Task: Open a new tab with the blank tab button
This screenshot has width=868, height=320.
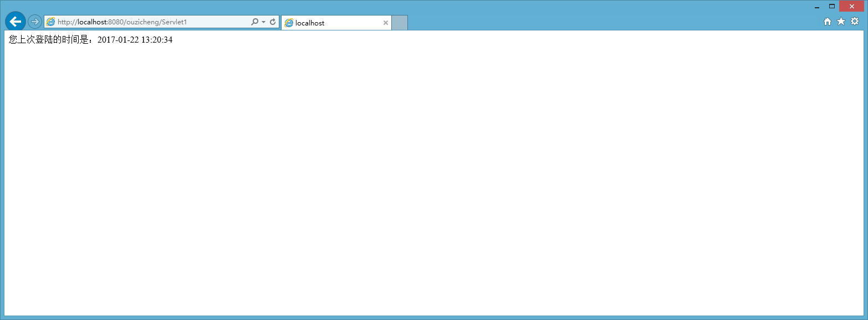Action: point(400,23)
